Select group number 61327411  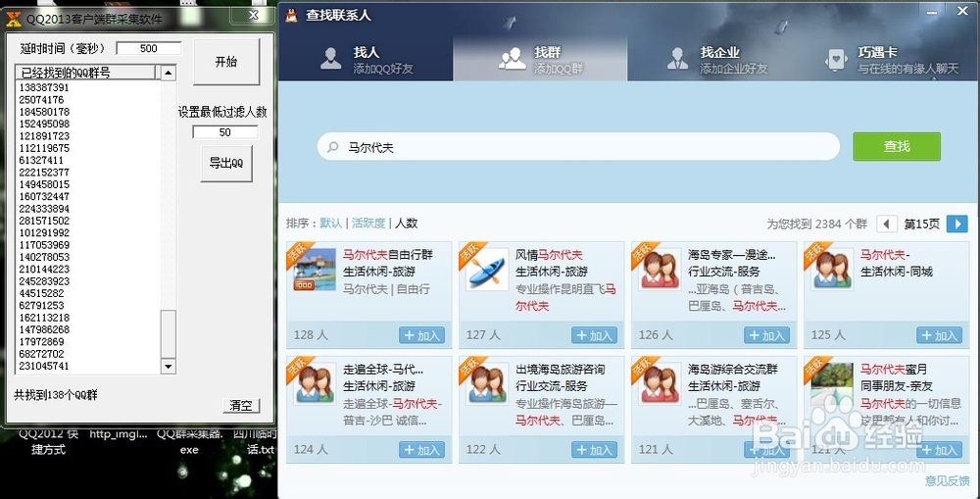click(41, 161)
